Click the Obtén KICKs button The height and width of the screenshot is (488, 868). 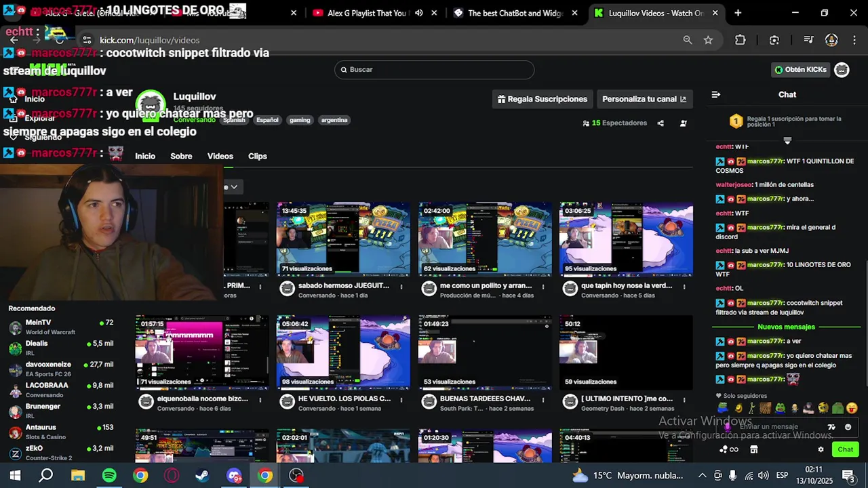pyautogui.click(x=801, y=70)
